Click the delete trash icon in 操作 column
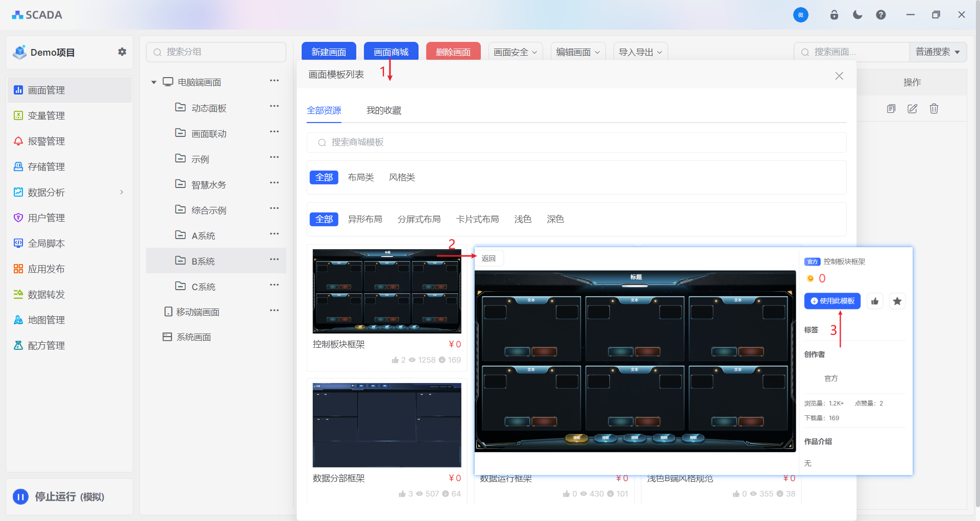980x521 pixels. point(934,108)
